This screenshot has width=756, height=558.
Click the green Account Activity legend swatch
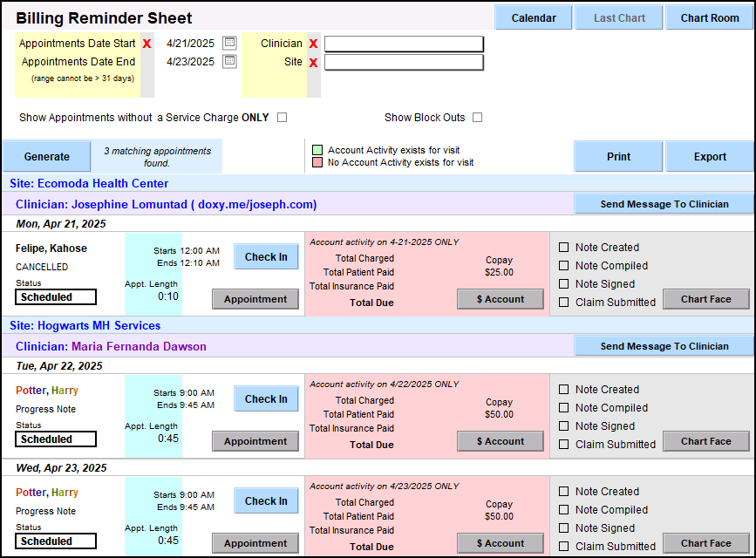(x=317, y=150)
